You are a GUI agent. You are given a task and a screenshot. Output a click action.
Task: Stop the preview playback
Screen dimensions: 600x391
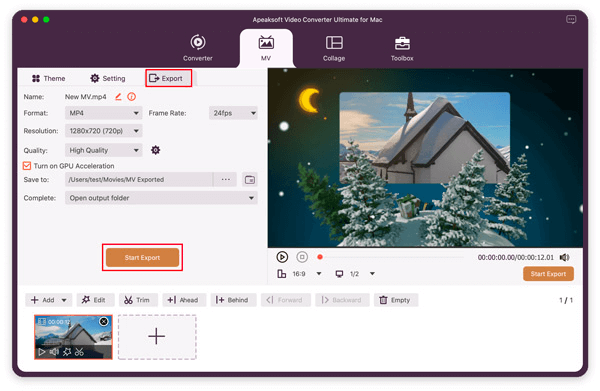[x=302, y=257]
